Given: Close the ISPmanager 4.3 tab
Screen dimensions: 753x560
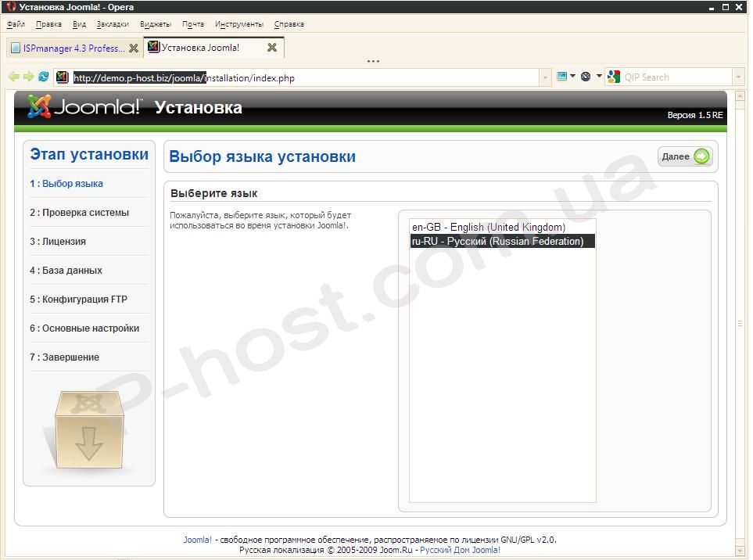Looking at the screenshot, I should [134, 48].
